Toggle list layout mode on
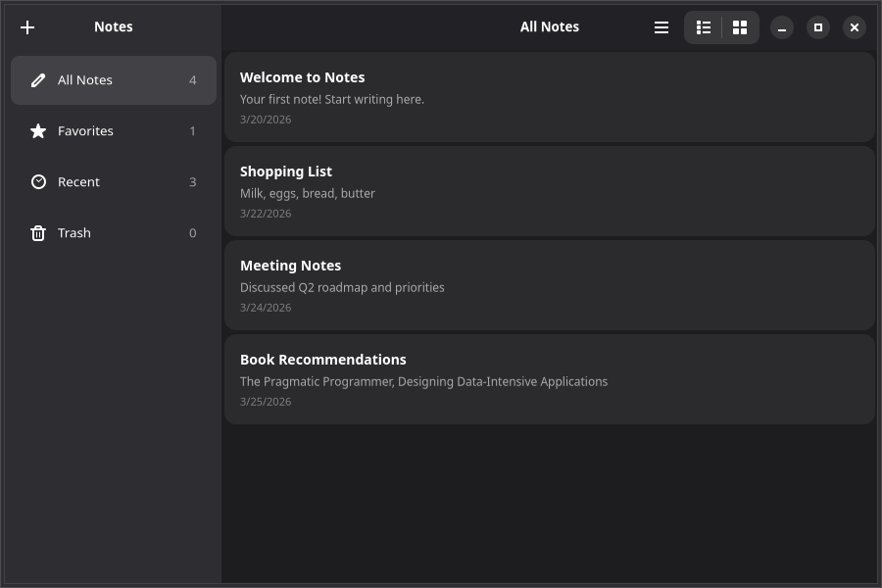This screenshot has width=882, height=588. (x=704, y=26)
